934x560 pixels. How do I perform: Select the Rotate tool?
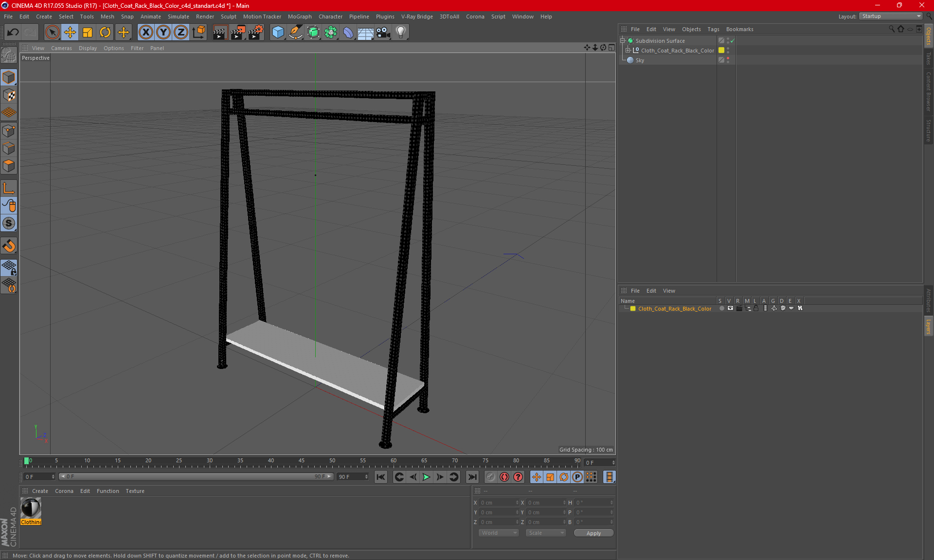(105, 33)
